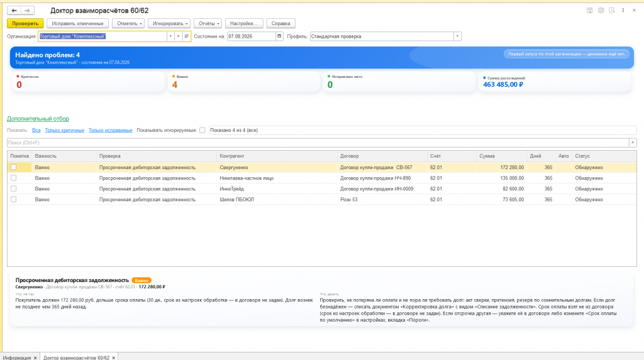Click the Критично card showing 0

pos(88,81)
